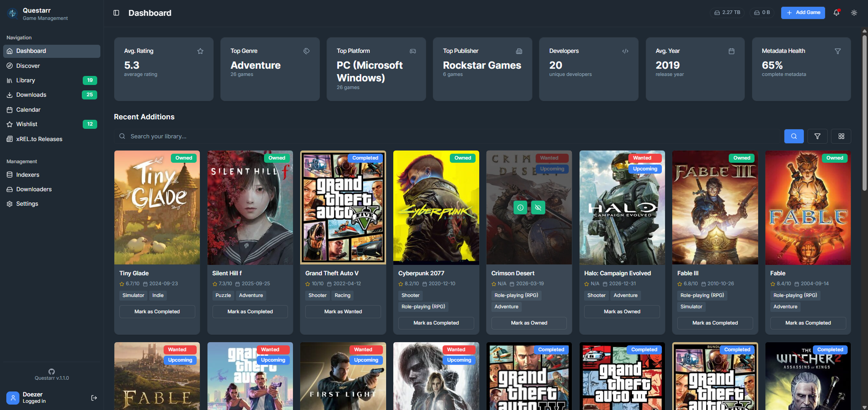Open the Cyberpunk 2077 cover thumbnail
This screenshot has height=410, width=868.
click(x=436, y=207)
